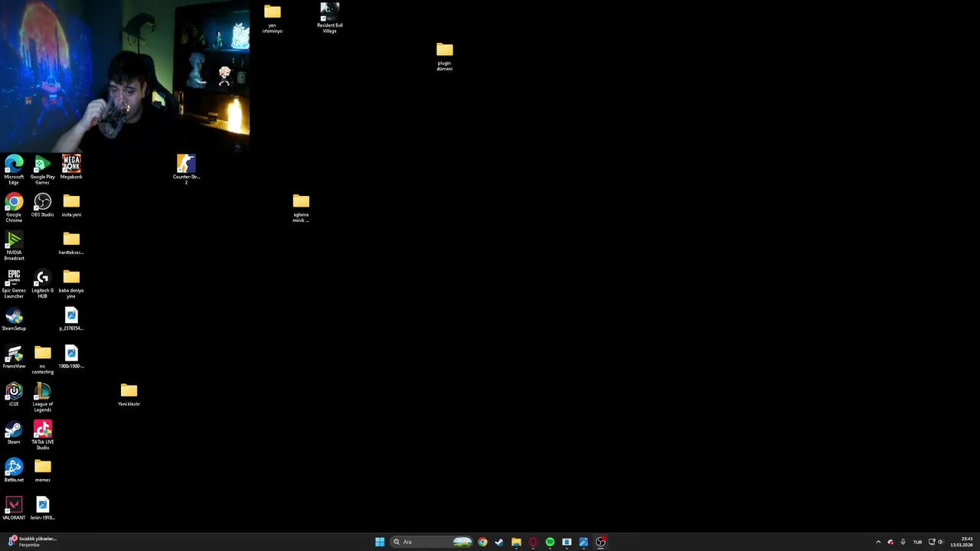980x551 pixels.
Task: Open the volume tray control
Action: 940,542
